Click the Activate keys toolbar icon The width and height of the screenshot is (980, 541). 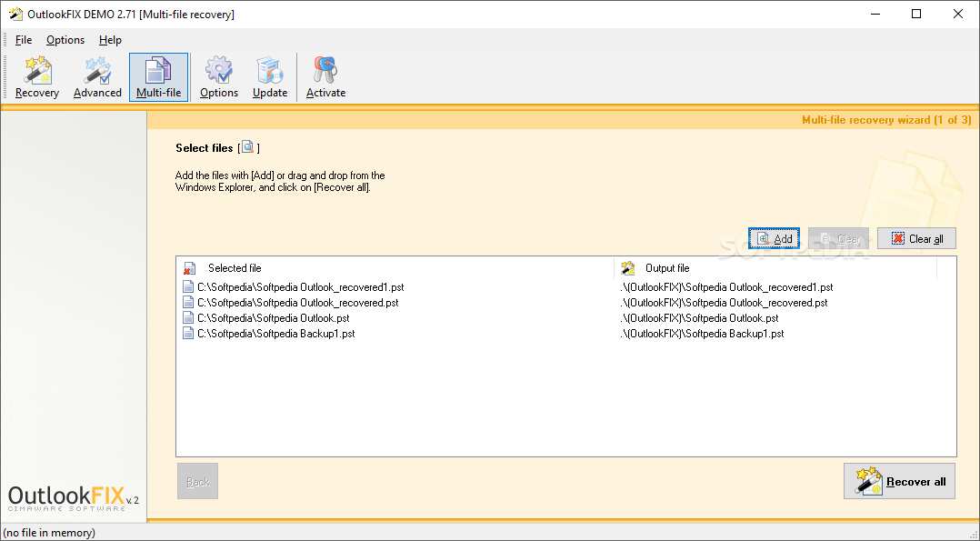pos(325,77)
